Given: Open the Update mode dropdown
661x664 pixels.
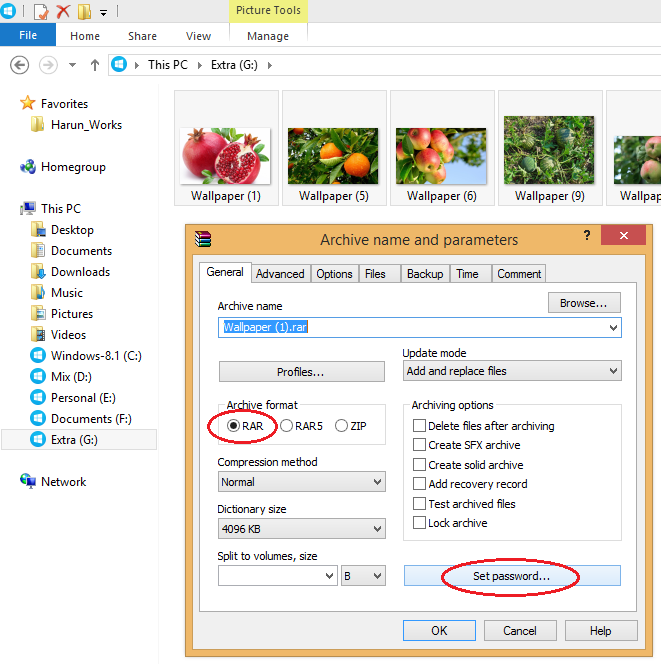Looking at the screenshot, I should pyautogui.click(x=613, y=371).
